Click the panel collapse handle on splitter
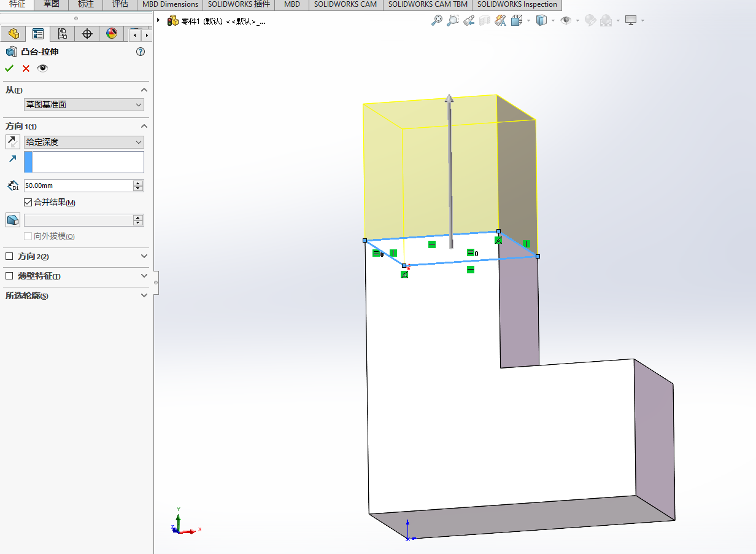 click(155, 283)
